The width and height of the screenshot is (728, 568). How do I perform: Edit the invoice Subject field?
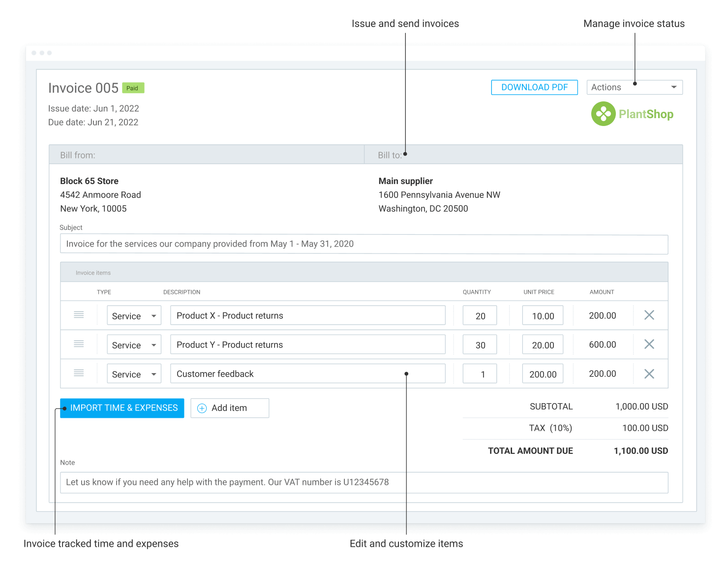tap(364, 244)
